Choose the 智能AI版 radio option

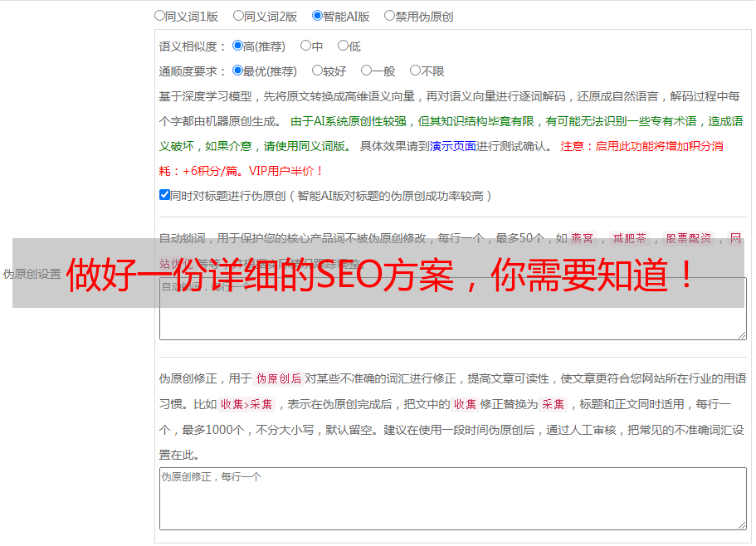(317, 16)
